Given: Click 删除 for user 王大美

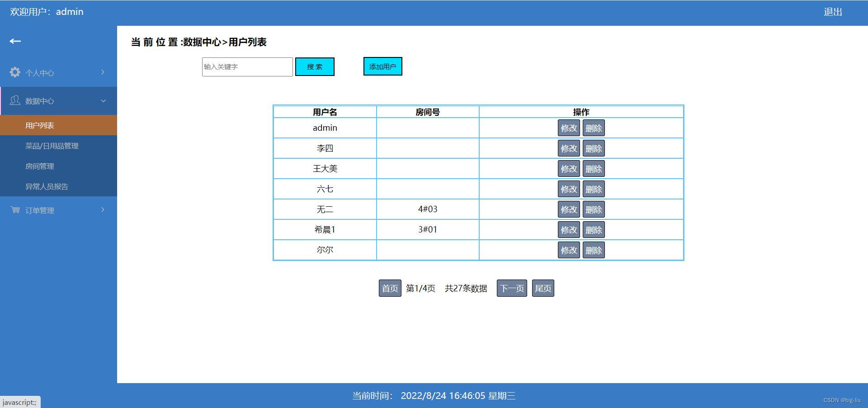Looking at the screenshot, I should 594,169.
